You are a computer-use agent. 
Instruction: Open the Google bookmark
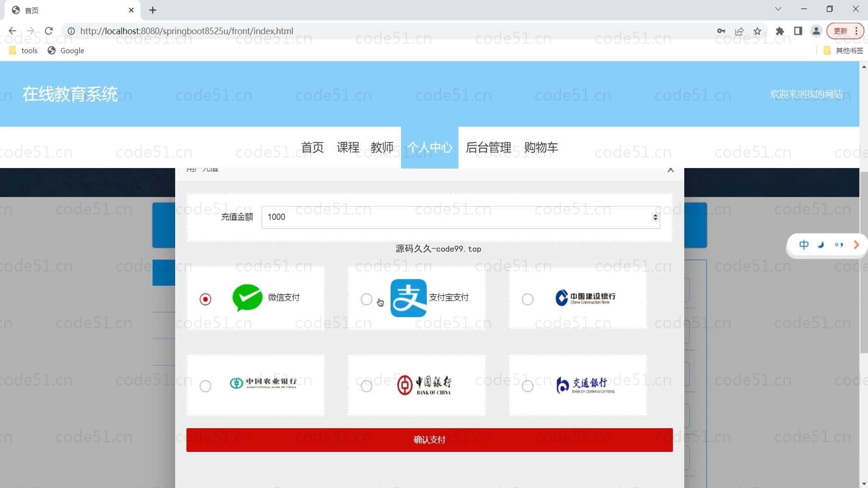[66, 51]
